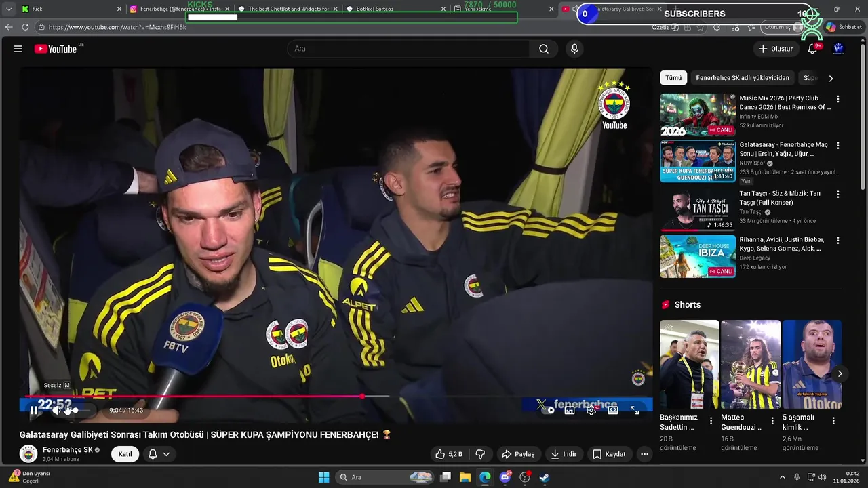
Task: Open the Fenerbahçe SK channel avatar
Action: 28,453
